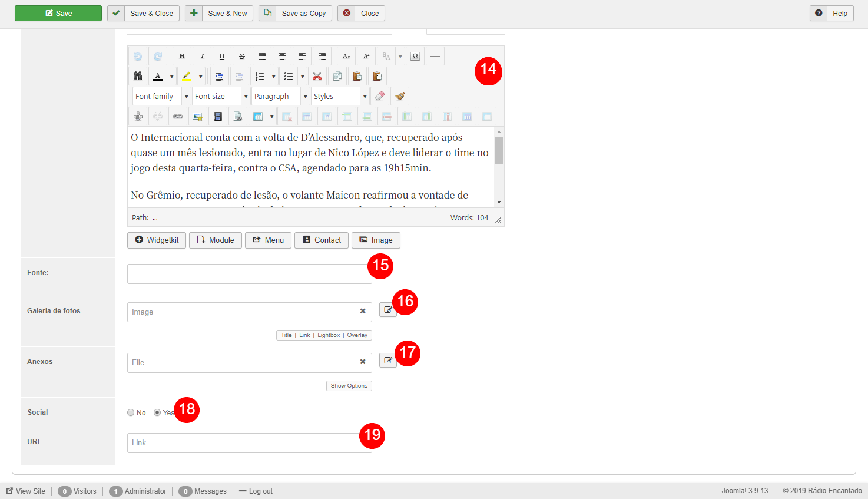Insert special character with Omega icon

415,57
